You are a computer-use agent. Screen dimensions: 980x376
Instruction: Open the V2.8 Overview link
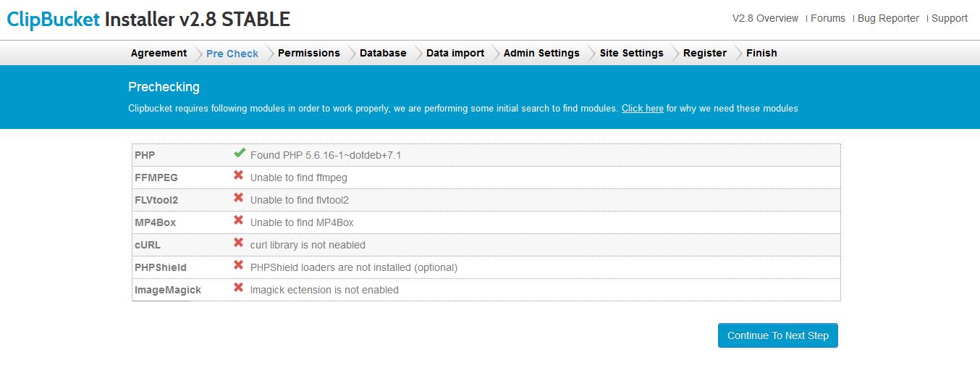(765, 18)
